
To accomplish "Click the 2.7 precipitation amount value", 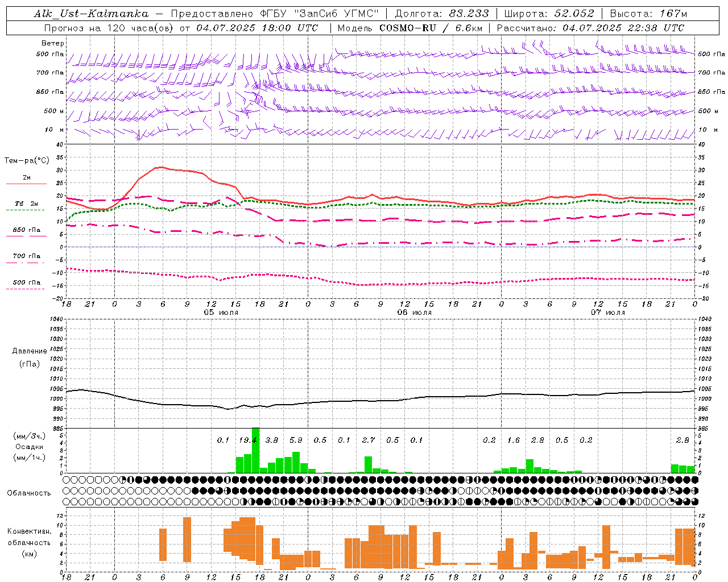I will coord(369,440).
